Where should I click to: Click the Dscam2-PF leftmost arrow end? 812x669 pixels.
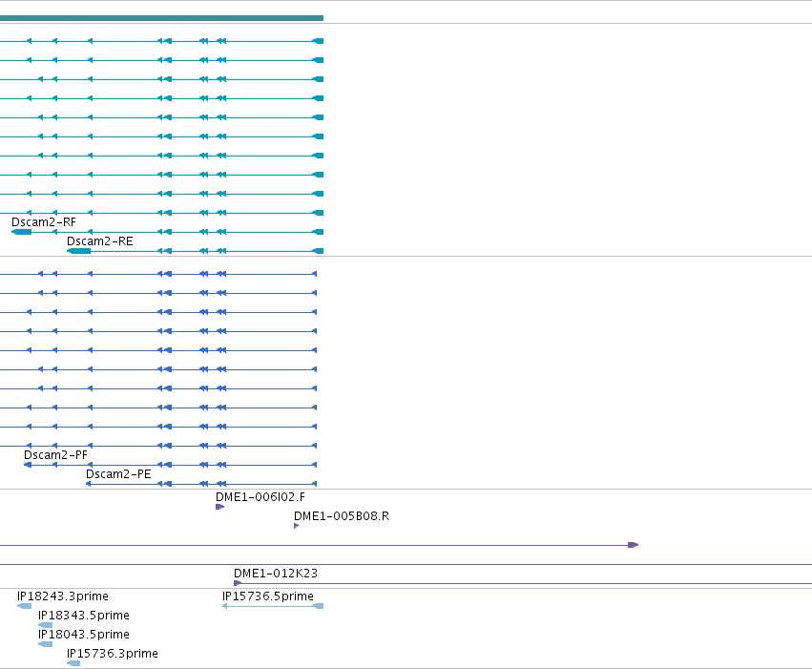pos(28,465)
